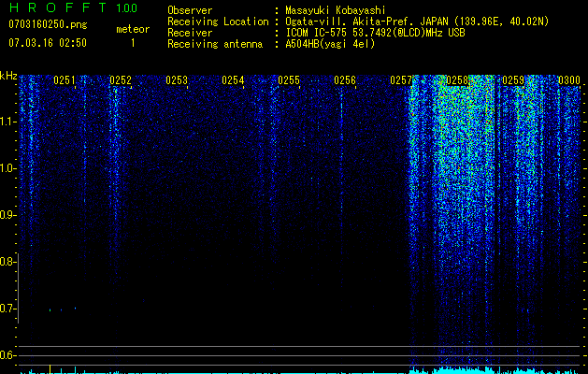Screen dimensions: 588x374
Task: Click the 0.6 kHz axis label
Action: click(8, 355)
